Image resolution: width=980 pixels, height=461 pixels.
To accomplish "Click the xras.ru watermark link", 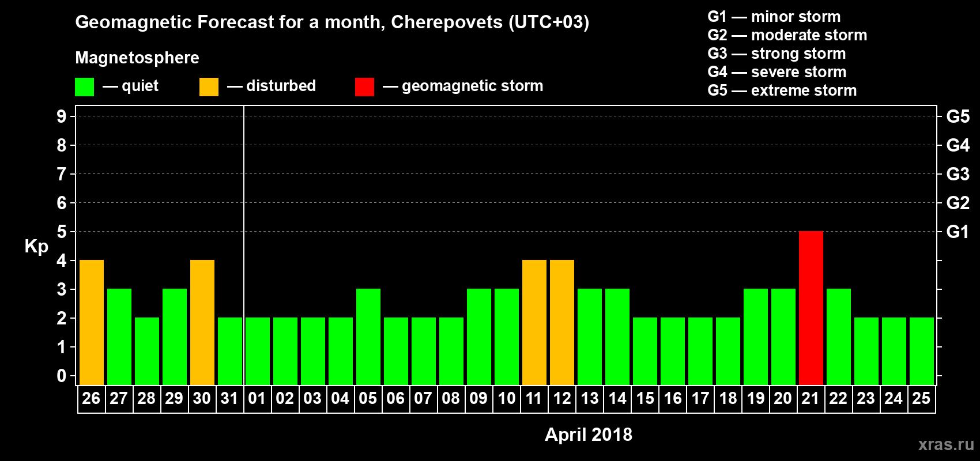I will [x=946, y=444].
